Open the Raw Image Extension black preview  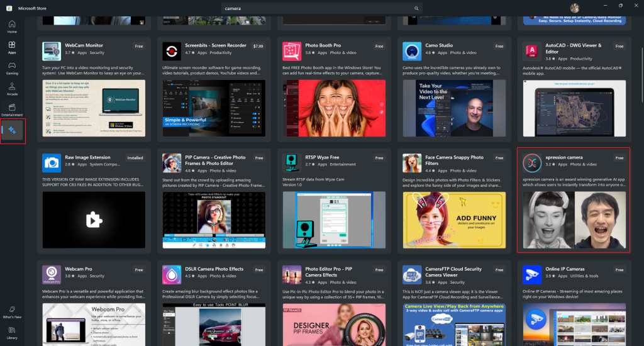pyautogui.click(x=94, y=220)
